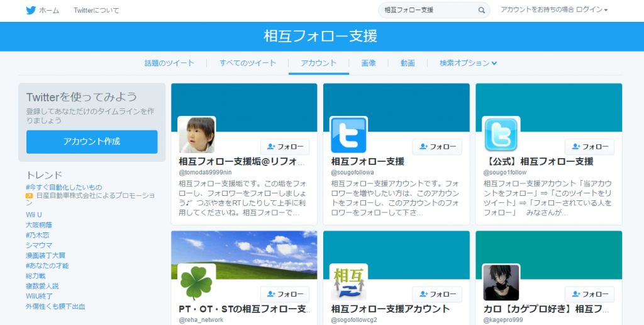Follow @reha_network with フォロー button
This screenshot has height=325, width=644.
pos(285,294)
